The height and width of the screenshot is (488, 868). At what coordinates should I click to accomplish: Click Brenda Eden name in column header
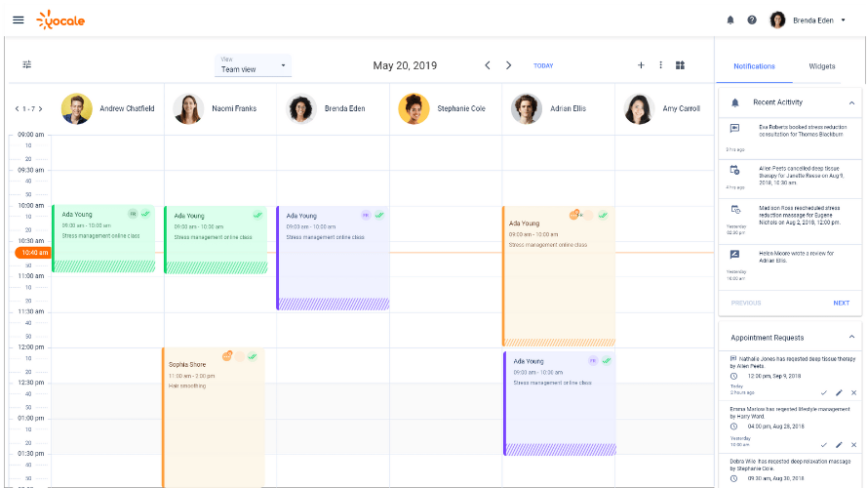tap(344, 108)
